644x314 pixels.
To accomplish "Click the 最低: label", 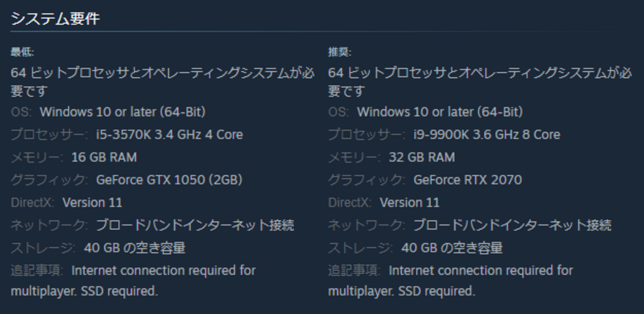I will 22,52.
